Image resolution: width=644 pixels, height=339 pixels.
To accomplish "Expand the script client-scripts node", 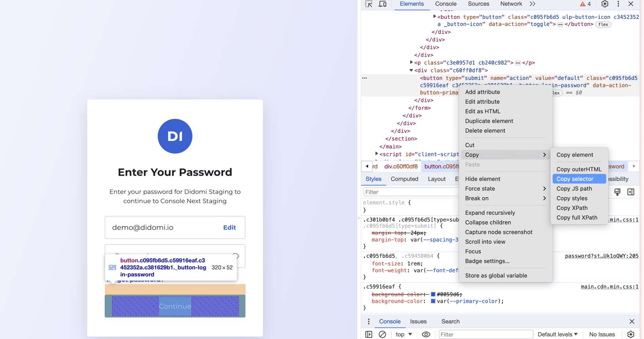I will tap(377, 154).
